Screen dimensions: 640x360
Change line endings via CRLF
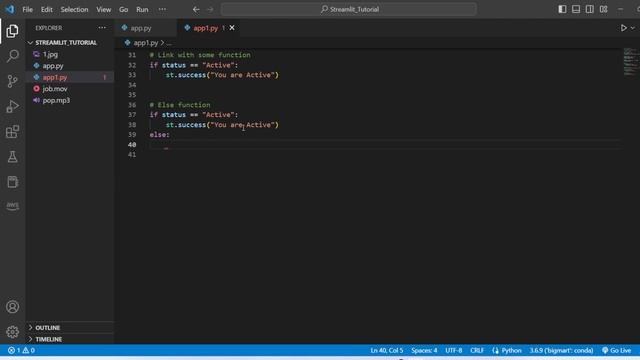click(x=477, y=350)
